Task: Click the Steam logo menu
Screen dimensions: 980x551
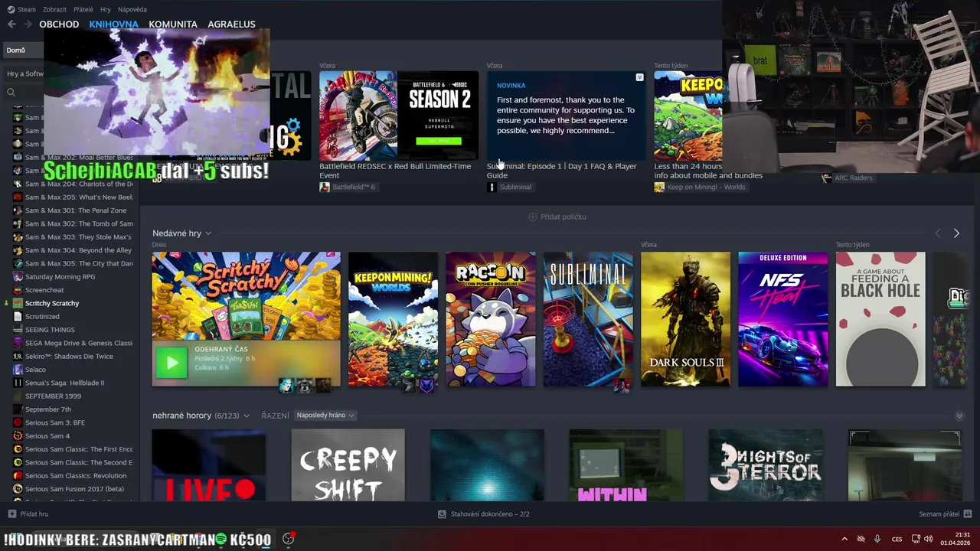Action: 11,9
